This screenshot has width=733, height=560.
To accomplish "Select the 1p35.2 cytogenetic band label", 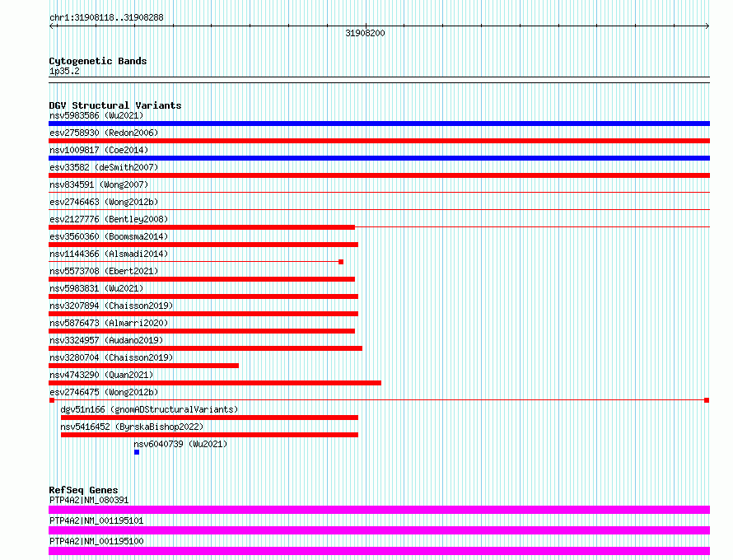I will [64, 71].
